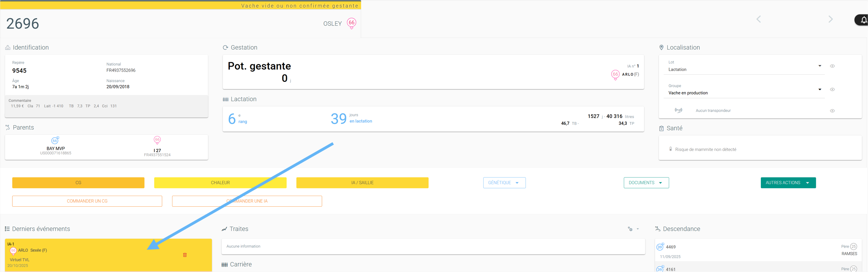Open Traites settings gear icon
The height and width of the screenshot is (272, 868).
point(630,229)
